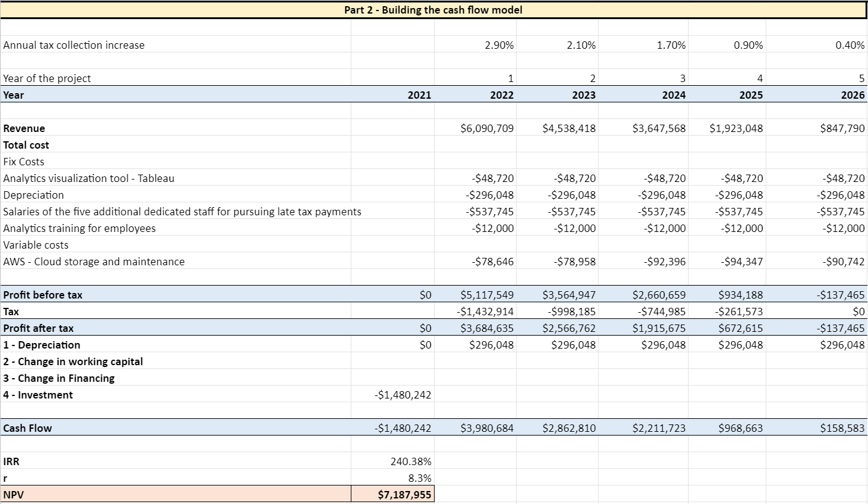Select the 2026 year column header
The width and height of the screenshot is (868, 504).
(x=853, y=95)
